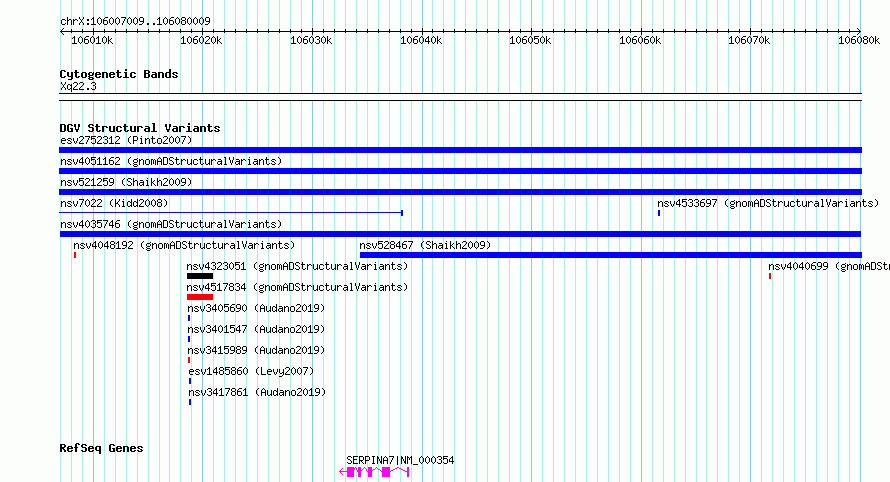Image resolution: width=890 pixels, height=482 pixels.
Task: Click the nsv528467 blue variant bar
Action: coord(611,255)
